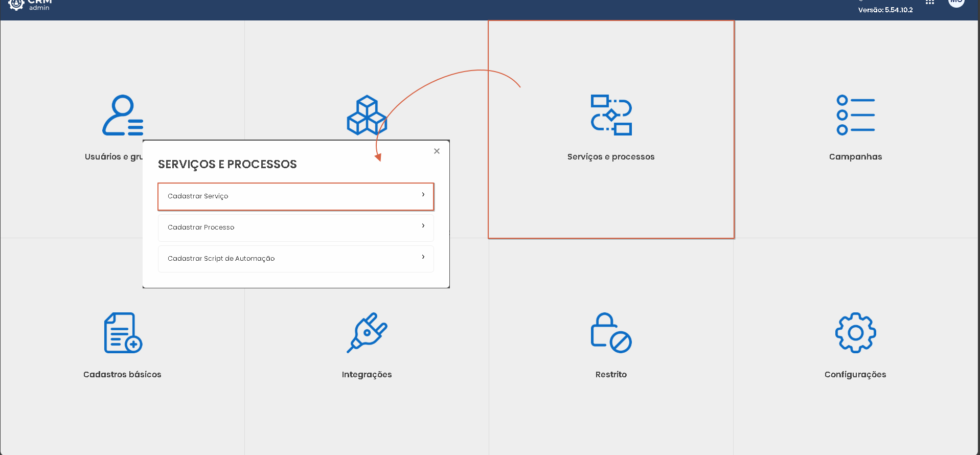Image resolution: width=980 pixels, height=455 pixels.
Task: Open the Configurações gear icon
Action: 855,333
